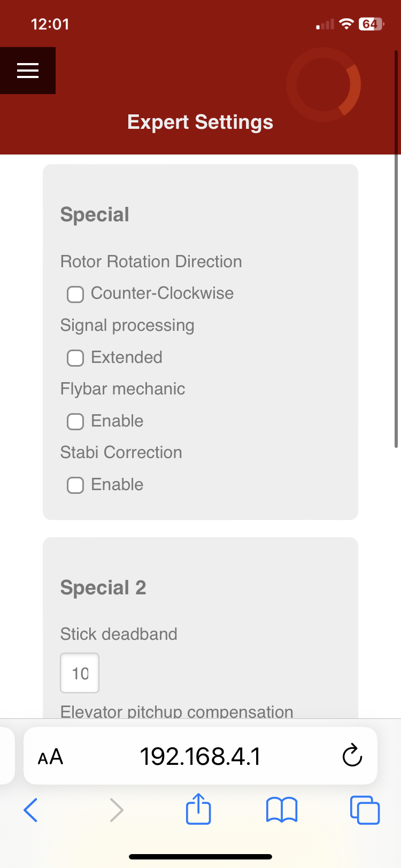Click the Stick deadband input field

coord(80,673)
